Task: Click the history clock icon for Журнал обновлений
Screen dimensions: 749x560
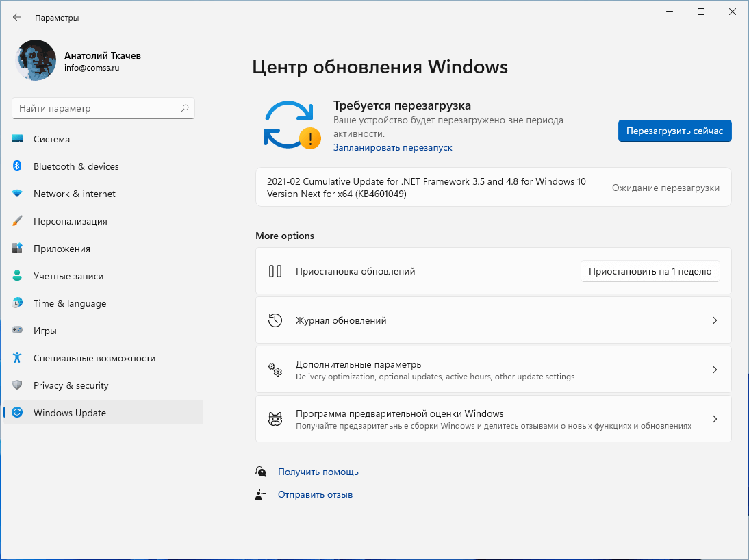Action: [x=275, y=320]
